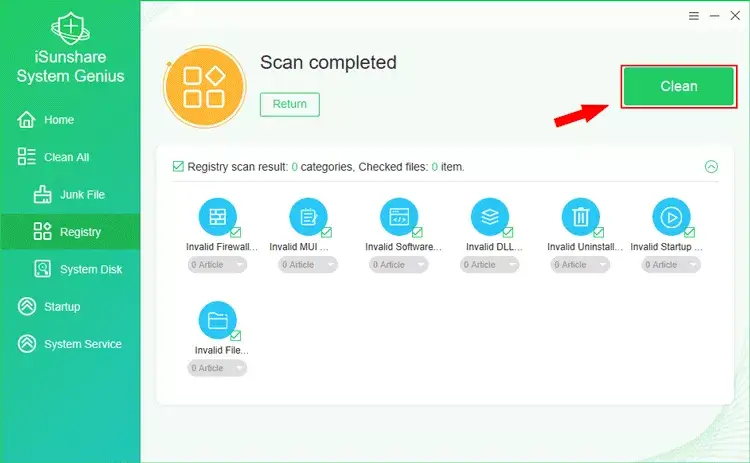Image resolution: width=750 pixels, height=463 pixels.
Task: Click the Registry scan result summary text
Action: click(x=326, y=167)
